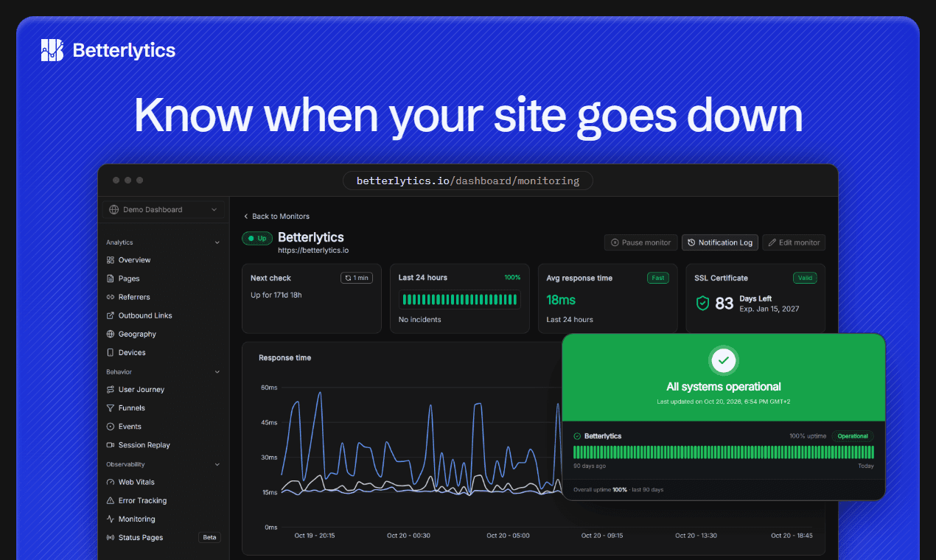Click the pencil icon in Edit monitor

(x=772, y=242)
